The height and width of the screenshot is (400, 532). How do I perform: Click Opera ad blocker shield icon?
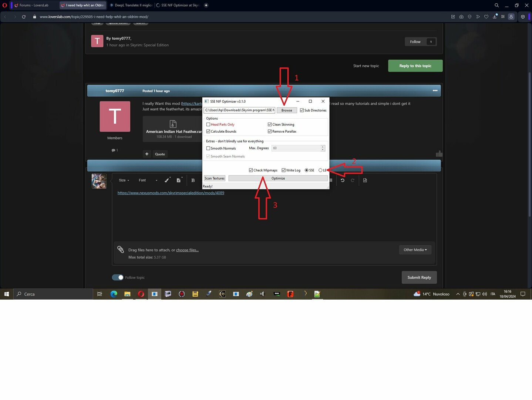469,17
